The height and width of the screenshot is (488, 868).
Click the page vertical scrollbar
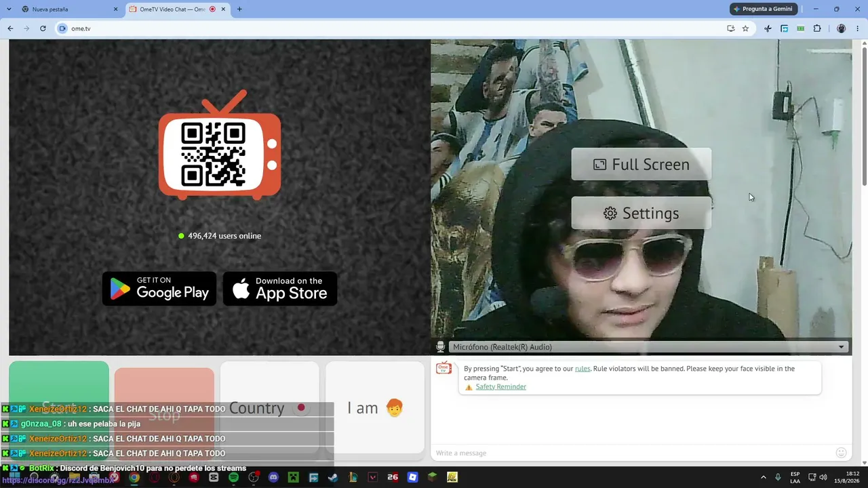click(x=864, y=115)
